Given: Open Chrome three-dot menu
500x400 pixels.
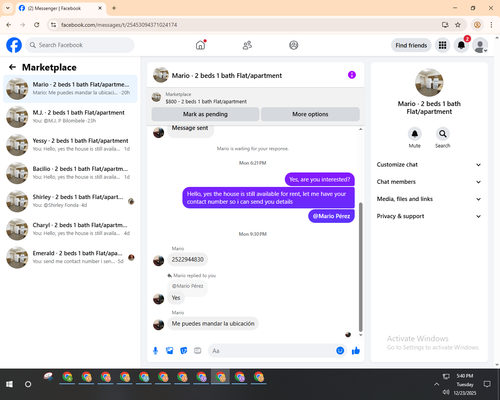Looking at the screenshot, I should click(x=491, y=25).
